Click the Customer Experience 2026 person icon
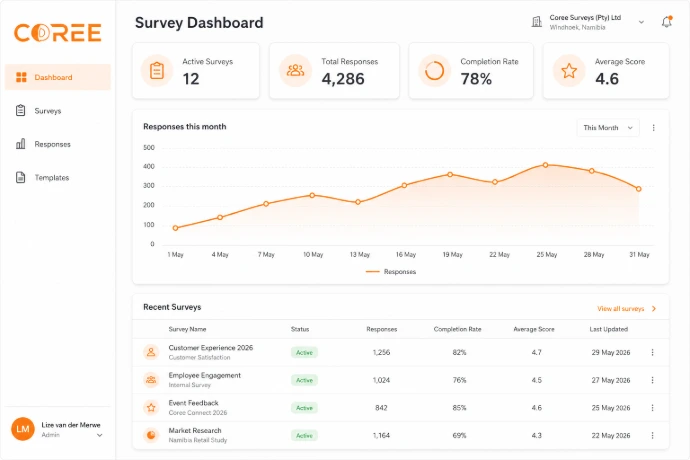 (151, 352)
